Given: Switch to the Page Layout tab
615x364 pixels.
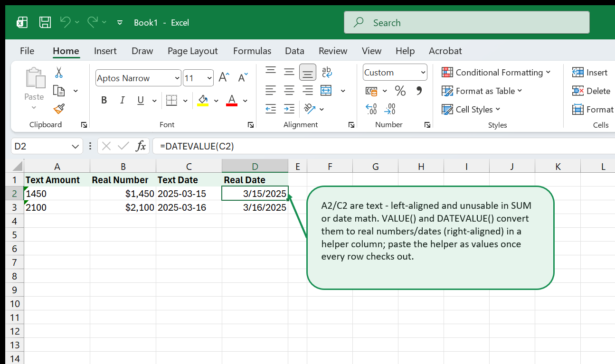Looking at the screenshot, I should pos(193,51).
